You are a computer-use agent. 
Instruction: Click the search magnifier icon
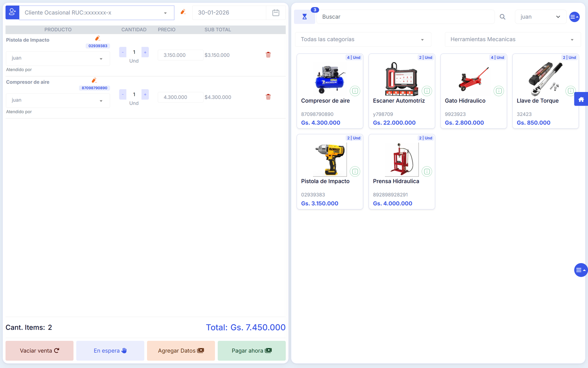(502, 17)
